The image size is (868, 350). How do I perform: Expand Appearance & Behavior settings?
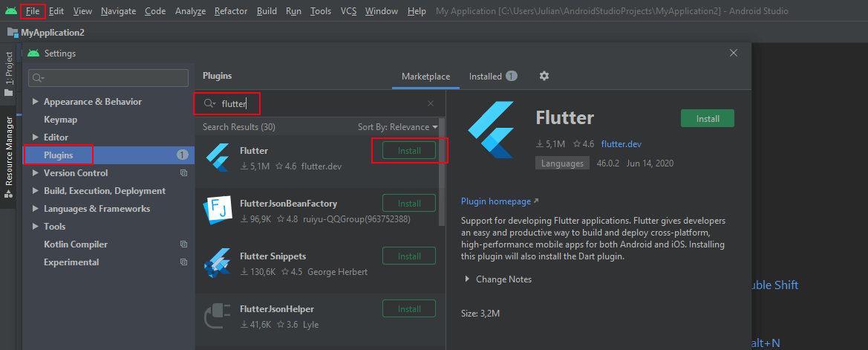(x=34, y=102)
